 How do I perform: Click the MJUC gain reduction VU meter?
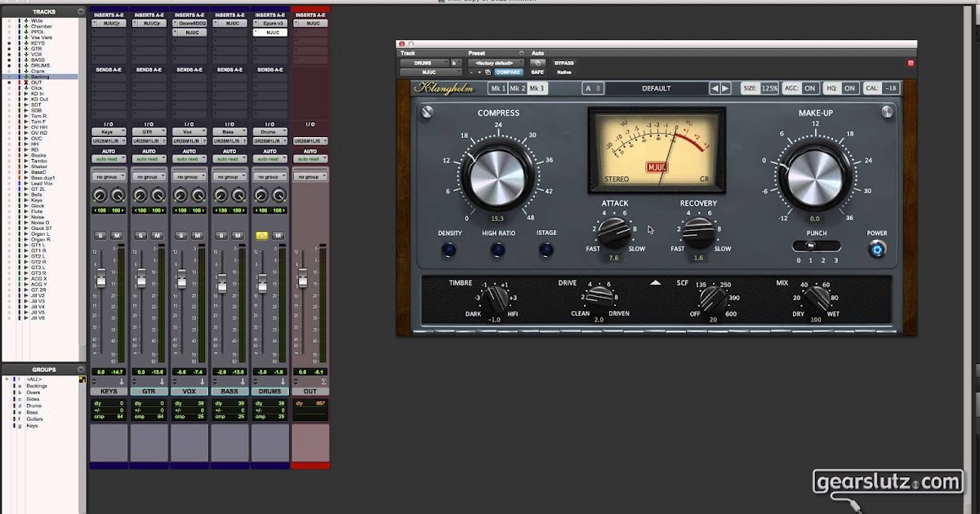point(657,149)
